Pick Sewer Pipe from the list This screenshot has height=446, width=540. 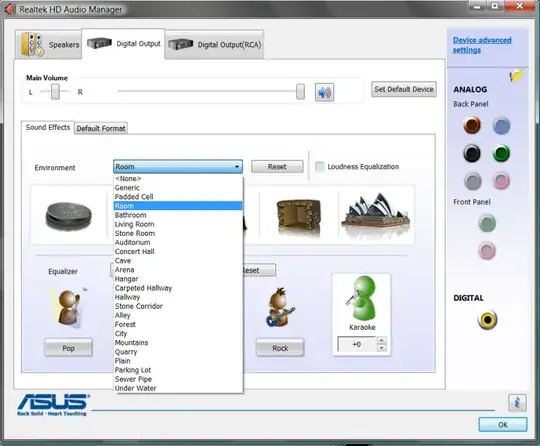178,379
